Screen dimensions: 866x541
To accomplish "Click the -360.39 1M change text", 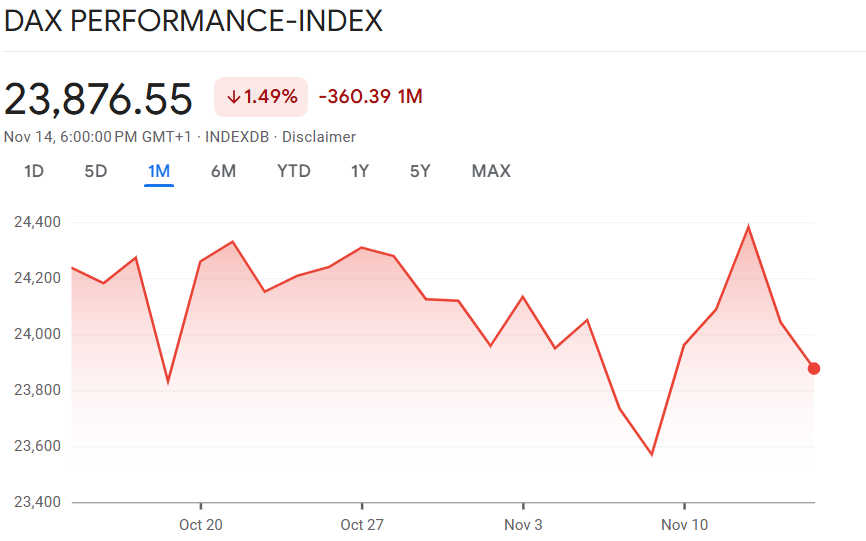I will [x=370, y=97].
